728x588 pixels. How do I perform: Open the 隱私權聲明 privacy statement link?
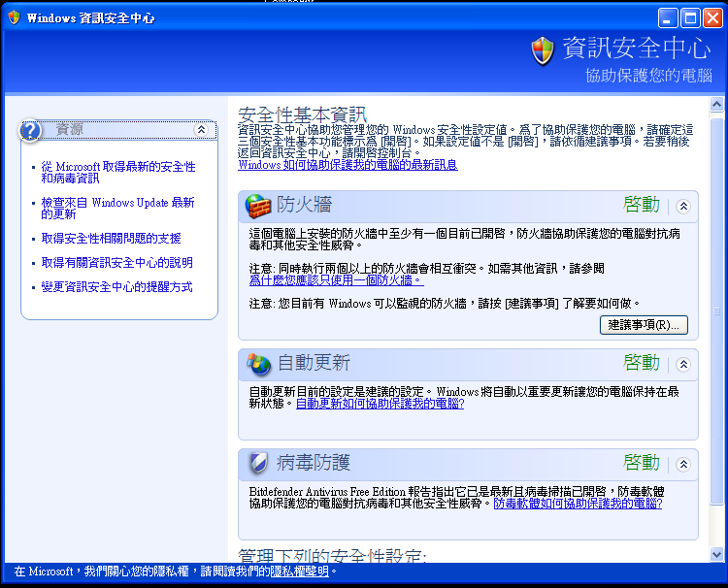click(x=300, y=572)
